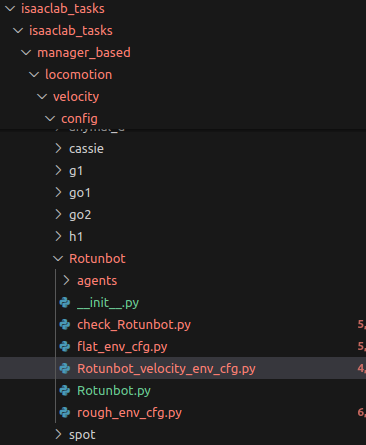Click Python icon beside Rotunbot.py
The height and width of the screenshot is (445, 366).
(x=65, y=391)
